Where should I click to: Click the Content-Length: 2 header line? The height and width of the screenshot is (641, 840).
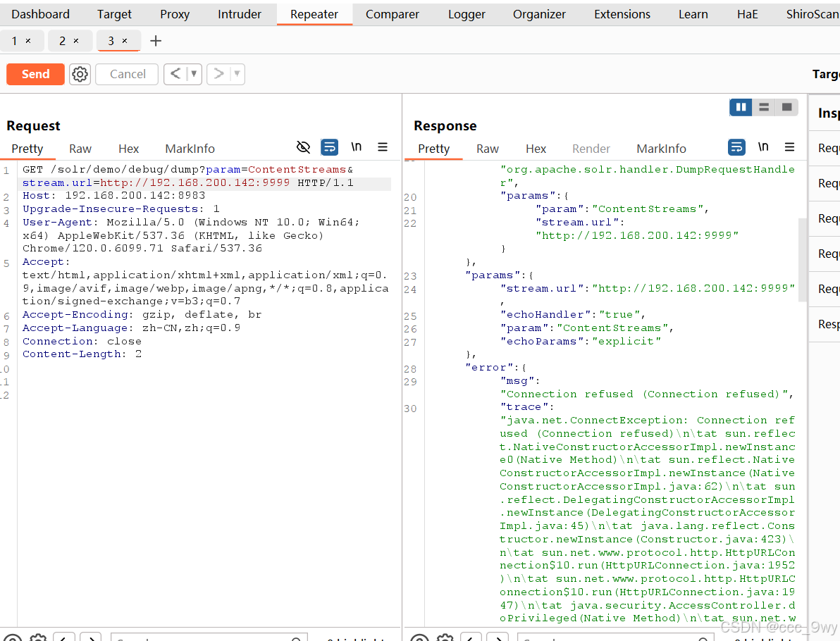click(x=82, y=354)
